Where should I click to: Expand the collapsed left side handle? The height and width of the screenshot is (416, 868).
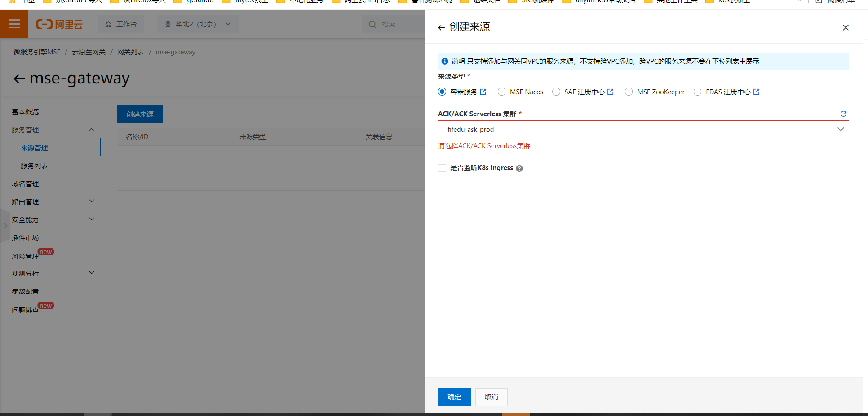pos(5,226)
